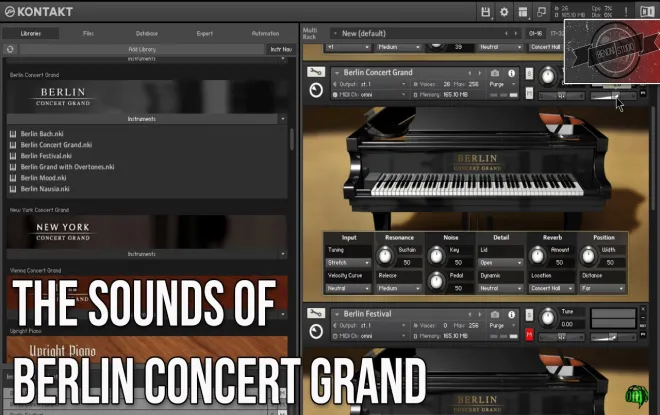Open the Location Concert Hall dropdown
The height and width of the screenshot is (415, 660).
[552, 289]
